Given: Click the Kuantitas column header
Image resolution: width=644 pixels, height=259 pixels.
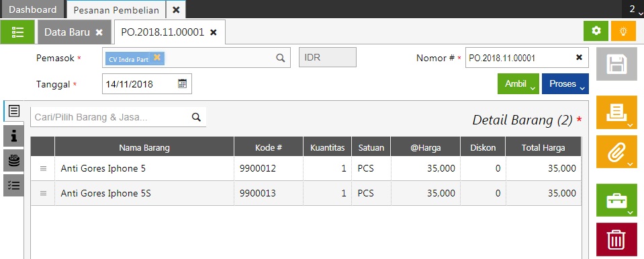Looking at the screenshot, I should coord(327,147).
